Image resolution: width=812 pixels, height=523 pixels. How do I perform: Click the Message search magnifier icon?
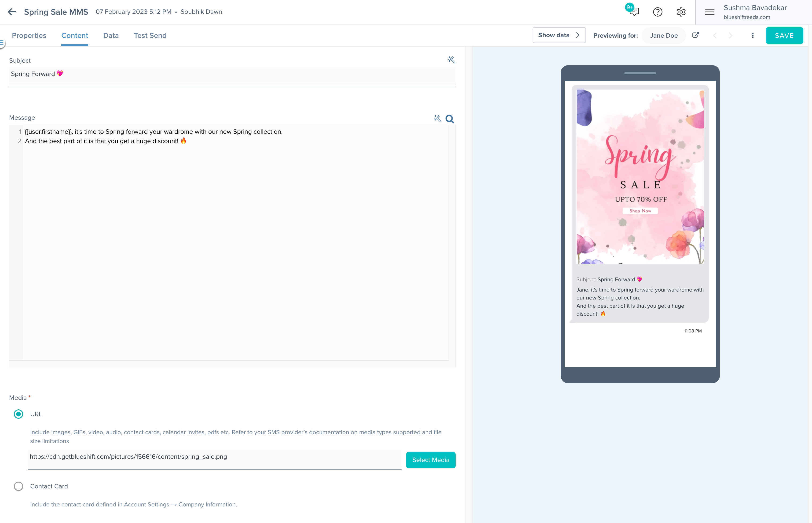[x=450, y=119]
